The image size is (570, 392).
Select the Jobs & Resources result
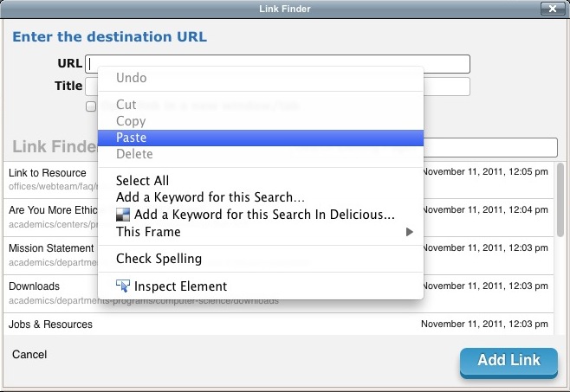[50, 325]
